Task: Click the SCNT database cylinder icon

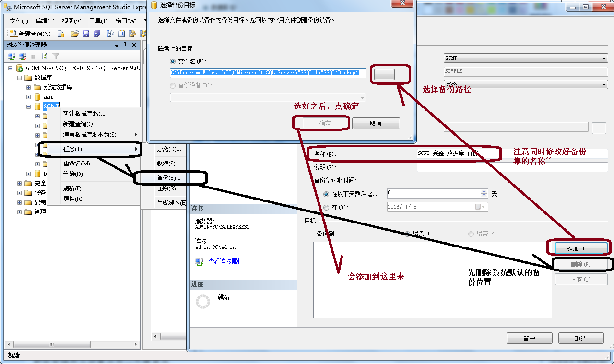Action: [37, 106]
